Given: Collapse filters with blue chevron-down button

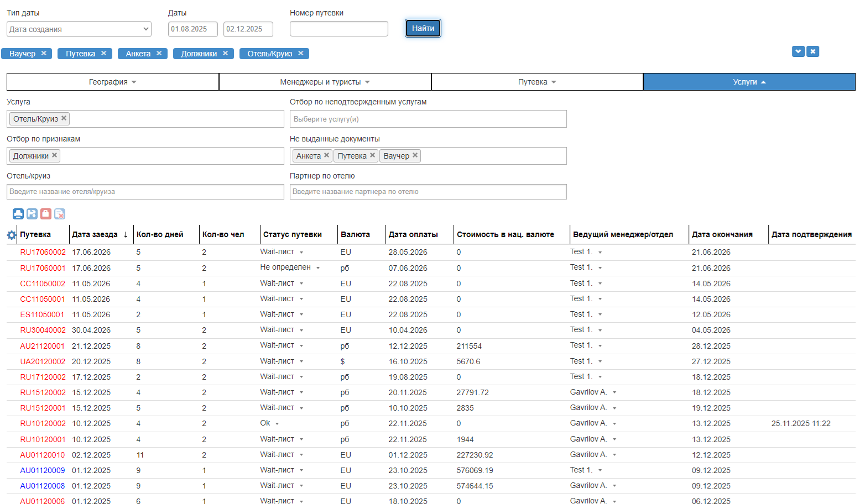Looking at the screenshot, I should coord(798,51).
